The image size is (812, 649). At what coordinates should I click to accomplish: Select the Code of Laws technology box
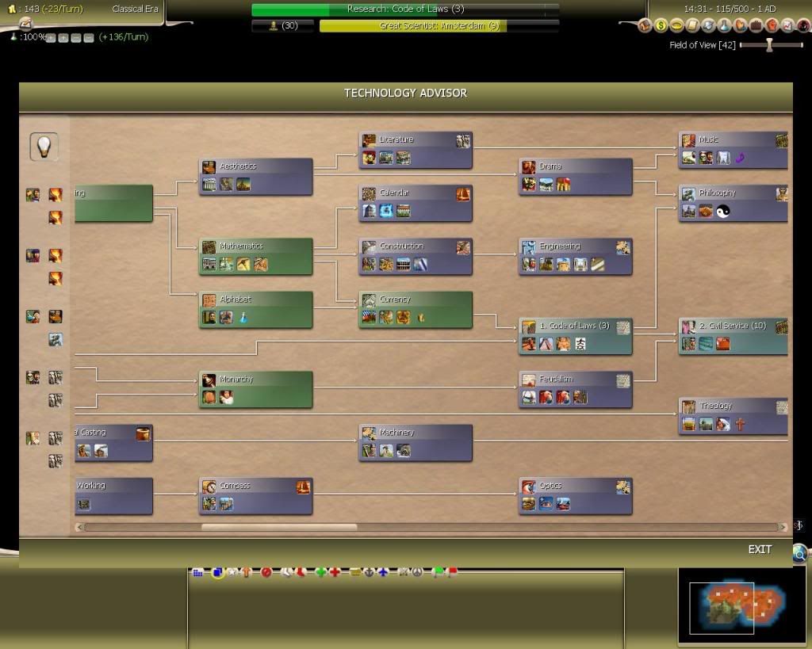(x=576, y=337)
